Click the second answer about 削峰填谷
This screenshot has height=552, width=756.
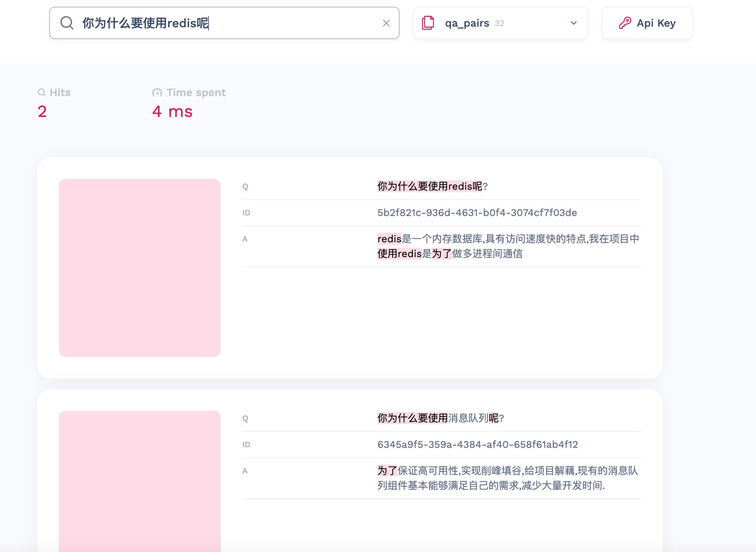[x=507, y=478]
